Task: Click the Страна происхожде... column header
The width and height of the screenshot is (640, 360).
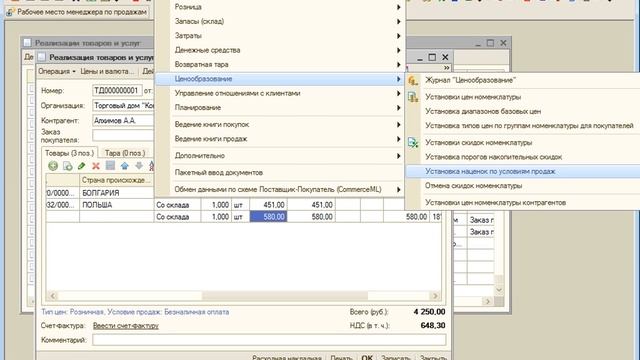Action: coord(116,180)
